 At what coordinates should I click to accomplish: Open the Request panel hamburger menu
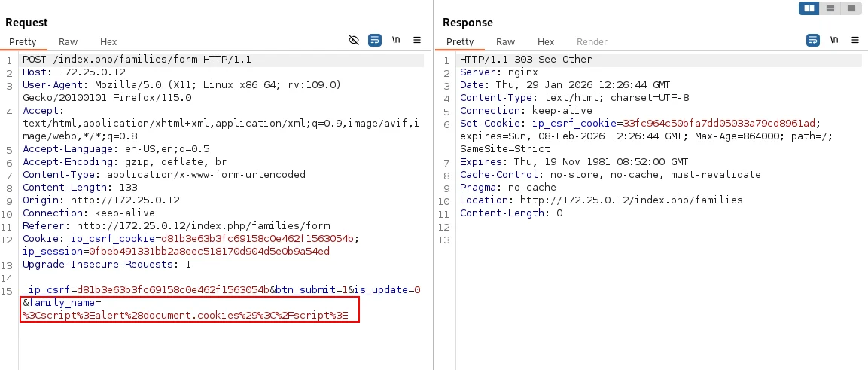[417, 41]
